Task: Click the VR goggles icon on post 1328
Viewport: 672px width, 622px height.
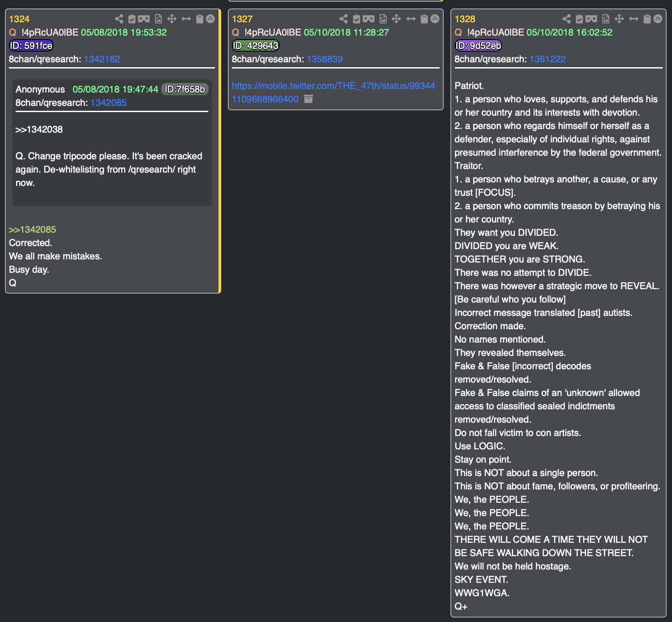Action: [591, 19]
